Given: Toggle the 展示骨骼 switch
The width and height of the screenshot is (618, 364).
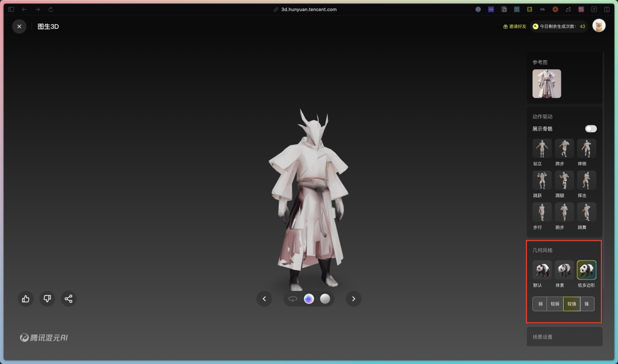Looking at the screenshot, I should point(591,129).
